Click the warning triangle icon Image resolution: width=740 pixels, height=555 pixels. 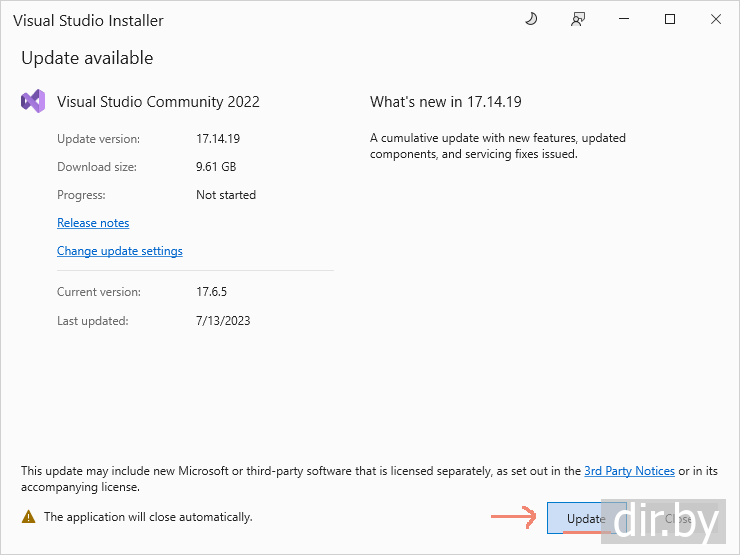click(x=28, y=517)
